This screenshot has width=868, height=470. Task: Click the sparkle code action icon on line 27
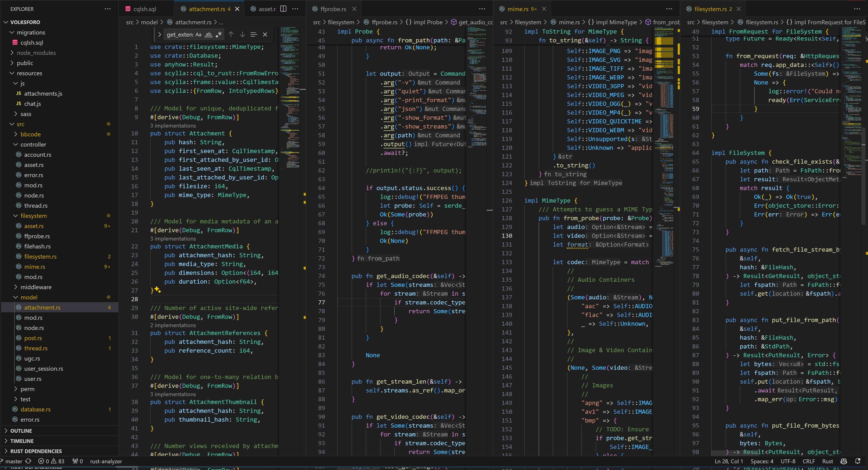pyautogui.click(x=158, y=290)
